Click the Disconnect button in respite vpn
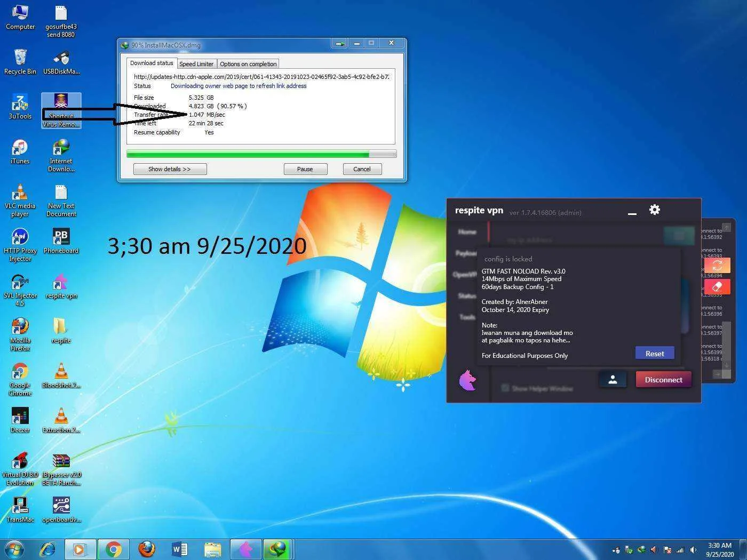747x560 pixels. point(663,380)
